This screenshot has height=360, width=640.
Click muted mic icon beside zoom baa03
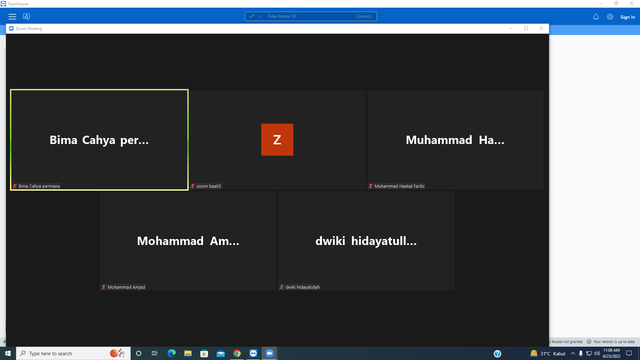click(193, 186)
